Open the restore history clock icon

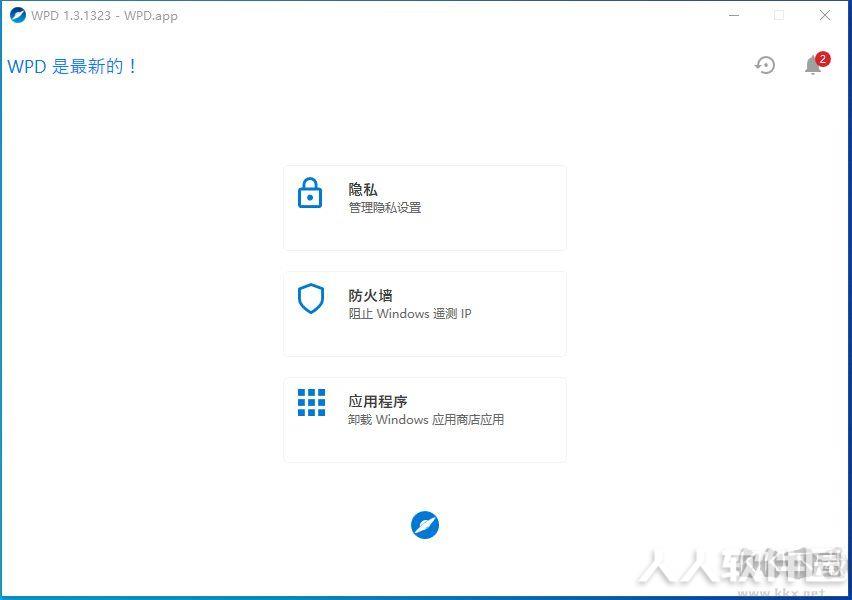pyautogui.click(x=765, y=65)
